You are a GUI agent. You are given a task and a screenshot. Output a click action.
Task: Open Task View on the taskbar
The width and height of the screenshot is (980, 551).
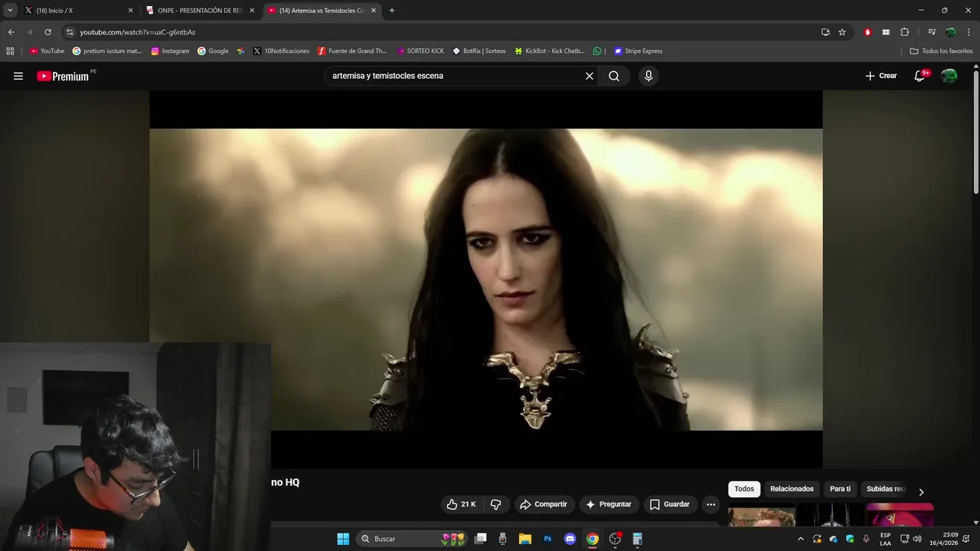(480, 539)
